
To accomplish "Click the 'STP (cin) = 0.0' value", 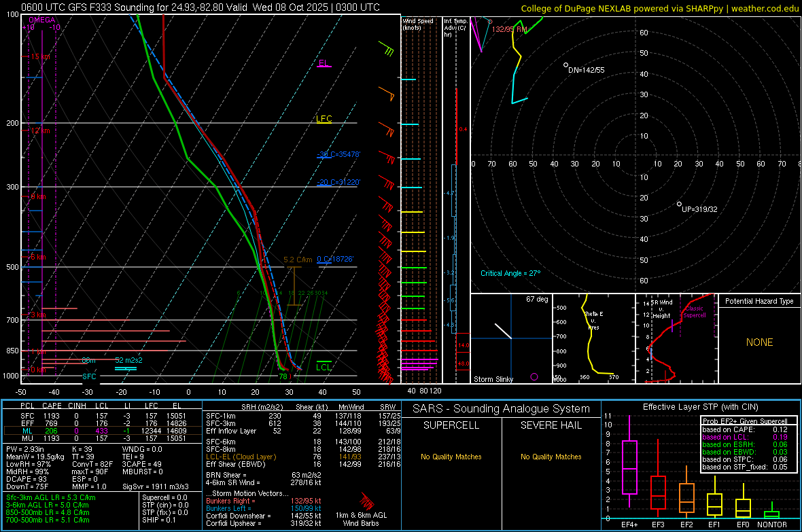I will point(165,505).
